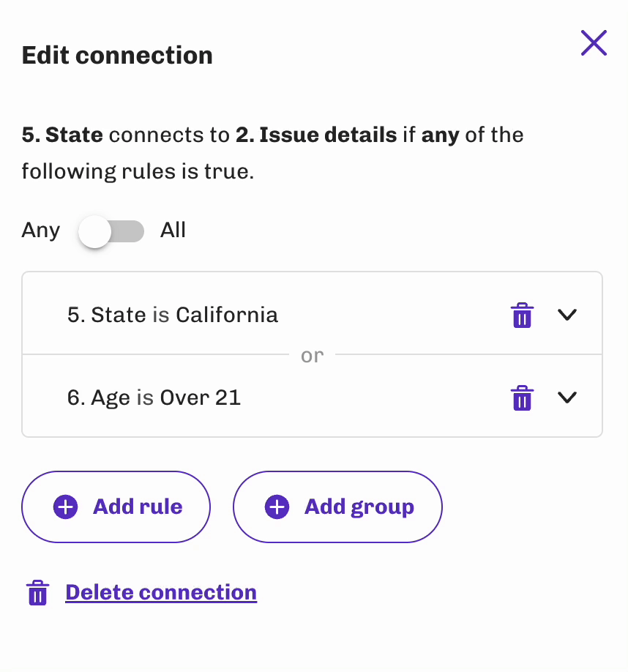Screen dimensions: 628x672
Task: Click the plus icon in Add rule
Action: (66, 507)
